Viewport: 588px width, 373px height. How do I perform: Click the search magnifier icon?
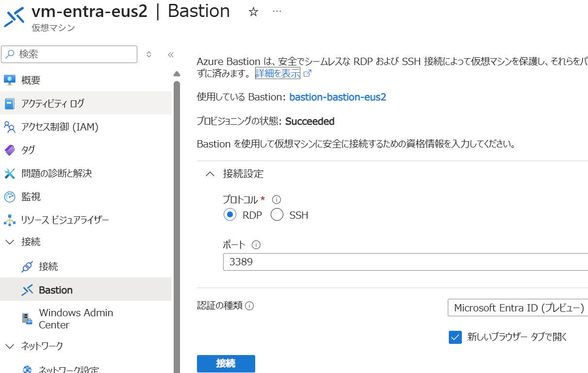click(x=10, y=54)
